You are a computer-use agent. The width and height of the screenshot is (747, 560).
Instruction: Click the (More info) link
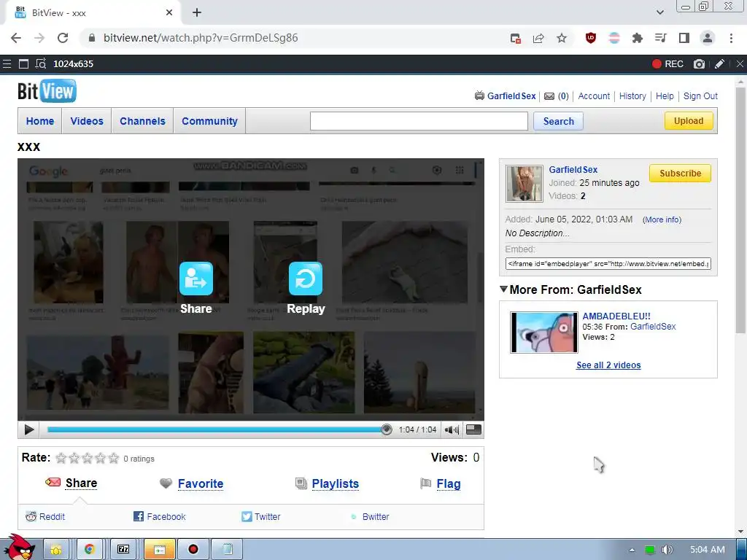point(662,219)
